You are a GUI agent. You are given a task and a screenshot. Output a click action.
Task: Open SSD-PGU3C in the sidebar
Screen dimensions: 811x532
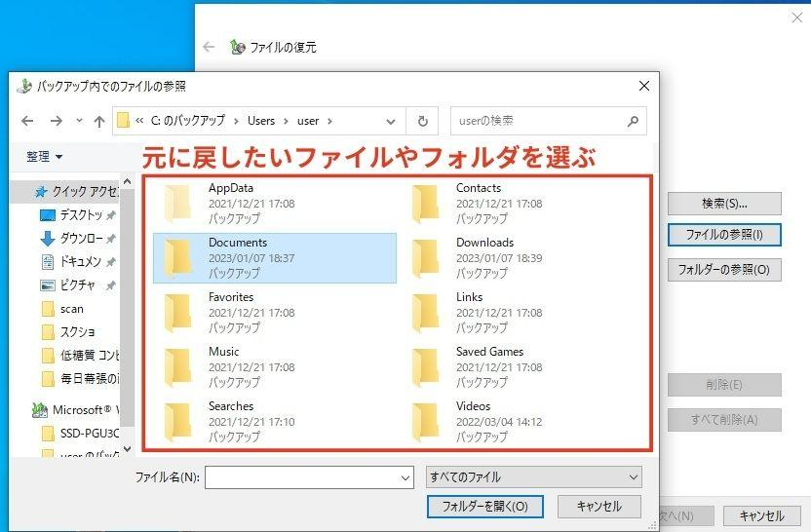80,434
